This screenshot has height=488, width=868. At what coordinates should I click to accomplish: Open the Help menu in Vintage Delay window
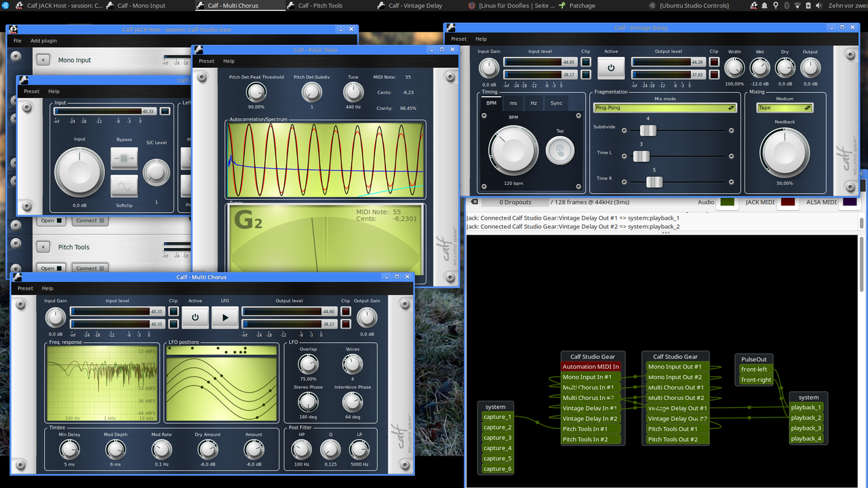point(481,39)
